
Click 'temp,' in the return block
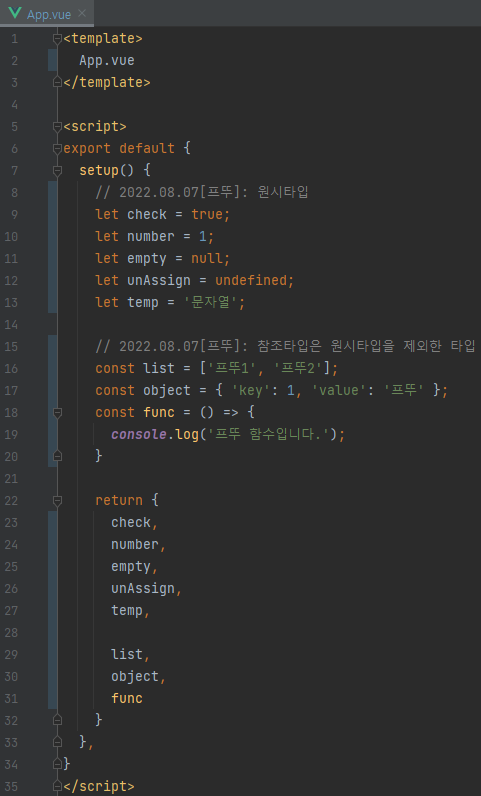click(x=131, y=610)
